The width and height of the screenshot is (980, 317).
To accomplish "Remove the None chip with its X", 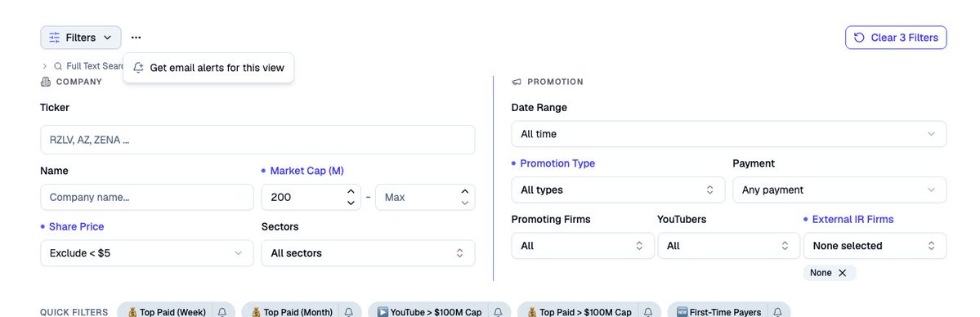I will click(x=842, y=273).
